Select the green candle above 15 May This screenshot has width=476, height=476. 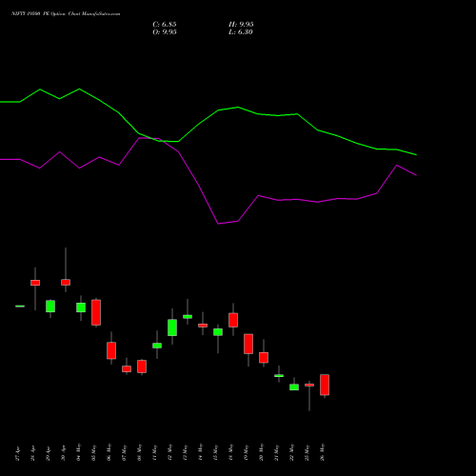[218, 332]
